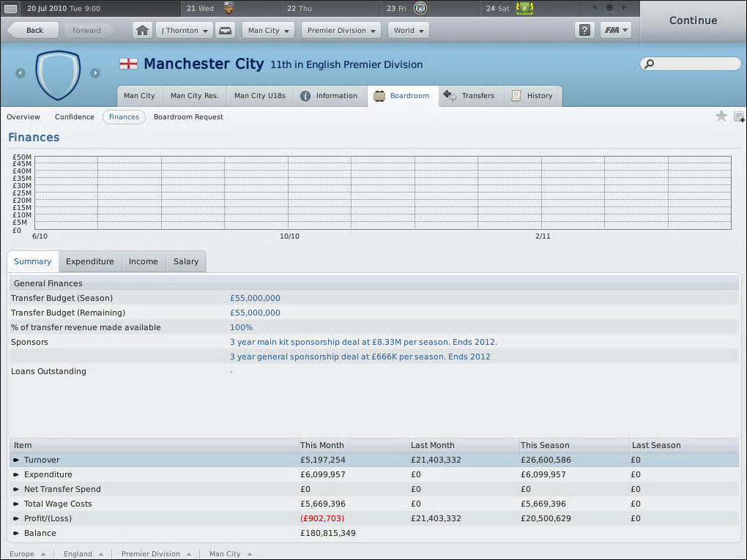Go to next club arrow right of the crest

coord(94,73)
